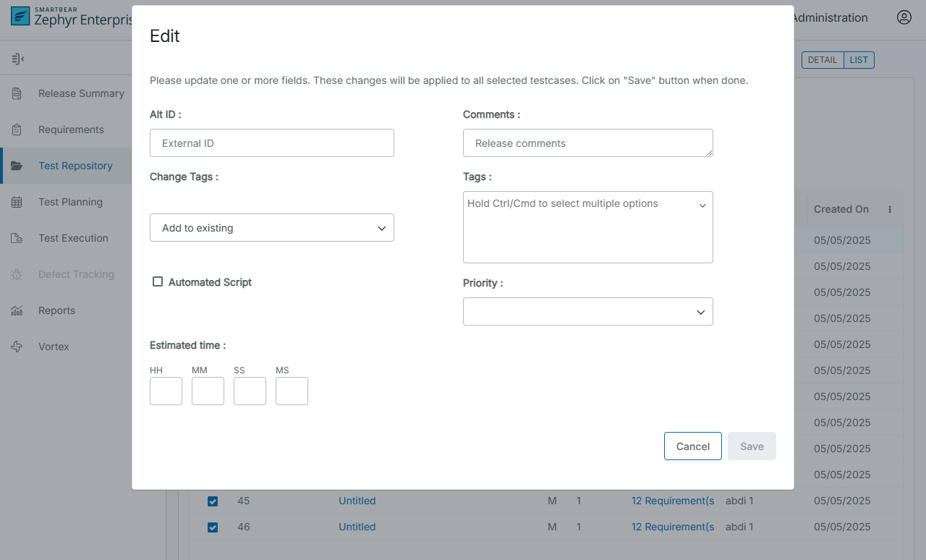Click the Alt ID External ID field

pyautogui.click(x=271, y=143)
